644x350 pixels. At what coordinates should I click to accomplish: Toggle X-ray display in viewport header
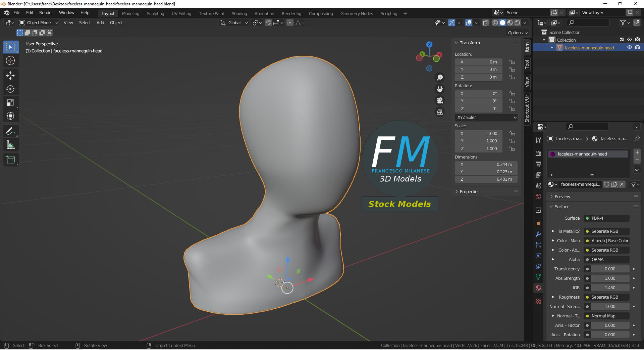[486, 23]
